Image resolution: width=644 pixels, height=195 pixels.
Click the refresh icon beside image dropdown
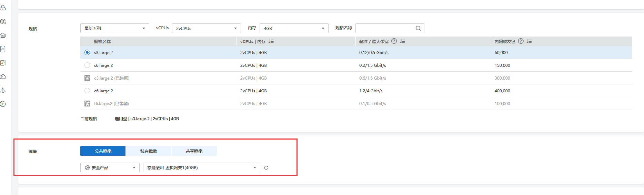coord(266,168)
